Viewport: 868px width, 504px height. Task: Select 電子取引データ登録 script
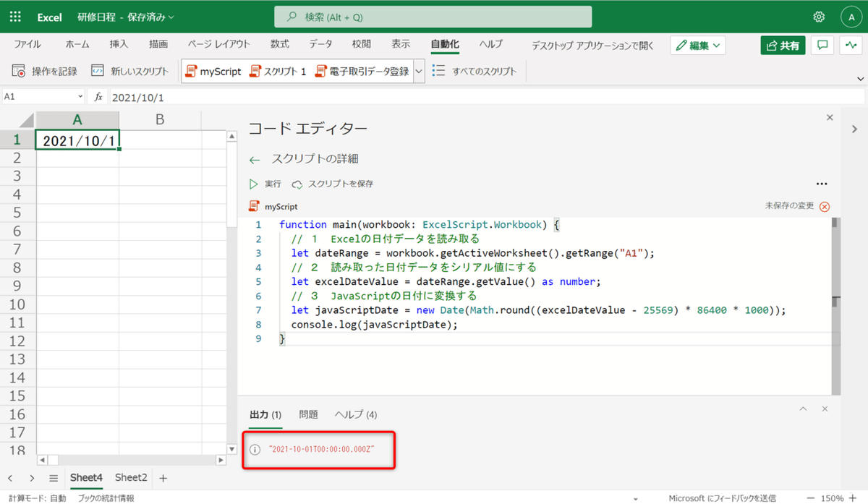[362, 72]
